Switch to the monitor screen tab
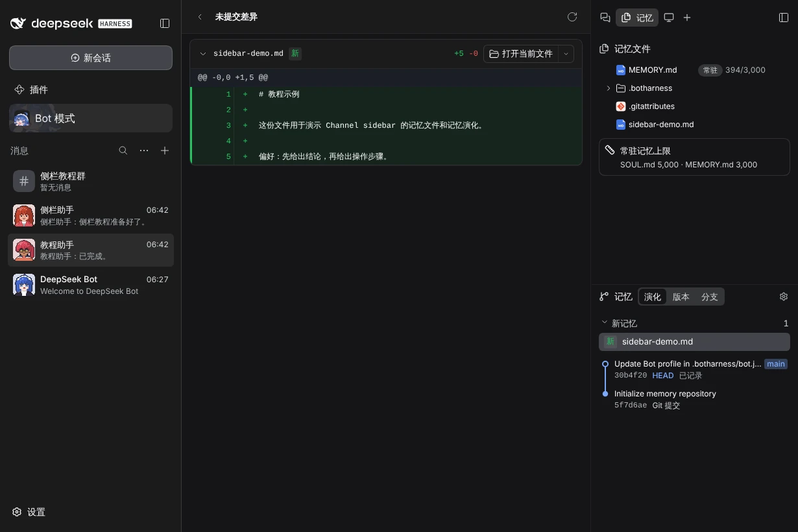The height and width of the screenshot is (532, 798). [x=669, y=18]
